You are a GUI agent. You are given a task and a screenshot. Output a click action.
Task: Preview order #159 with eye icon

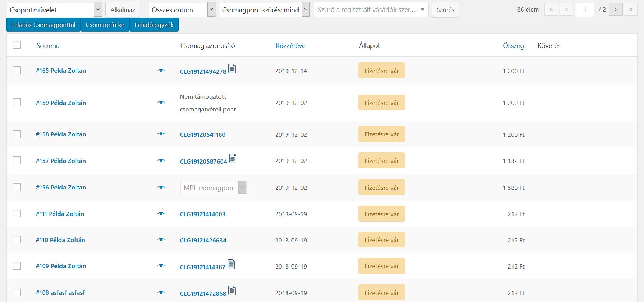161,103
